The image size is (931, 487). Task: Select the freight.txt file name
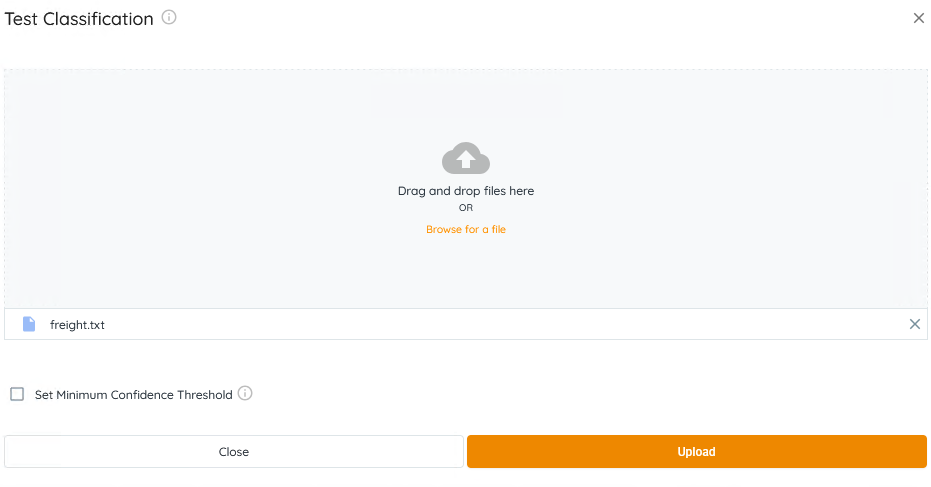77,325
